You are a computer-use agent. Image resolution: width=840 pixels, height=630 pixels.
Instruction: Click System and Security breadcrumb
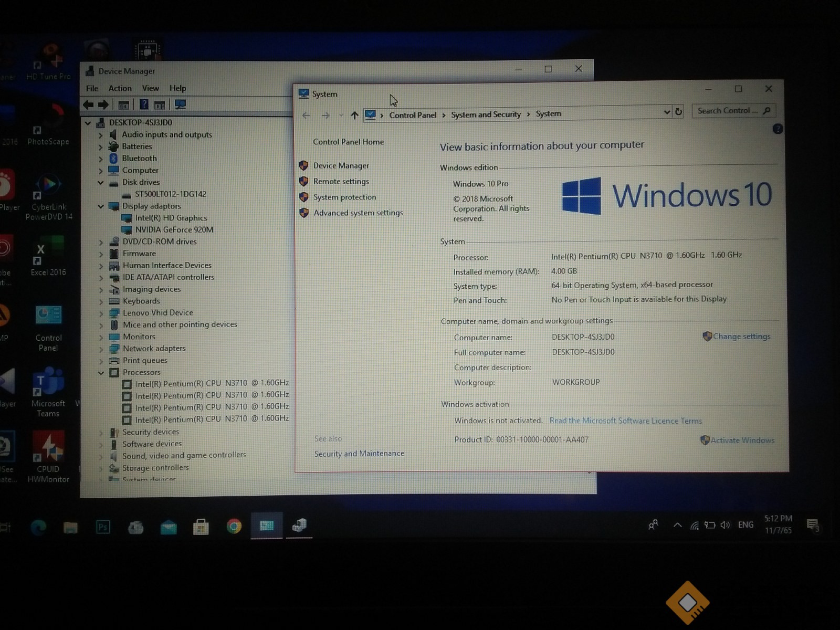click(x=486, y=114)
